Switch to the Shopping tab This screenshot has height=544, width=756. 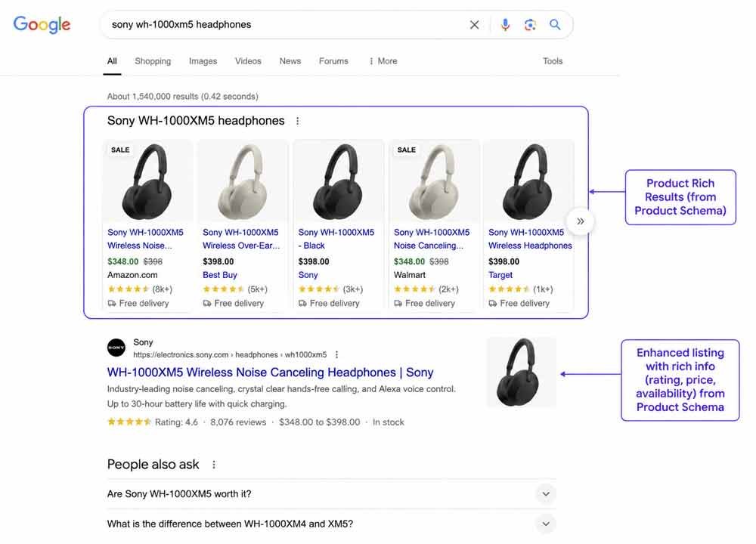point(153,61)
